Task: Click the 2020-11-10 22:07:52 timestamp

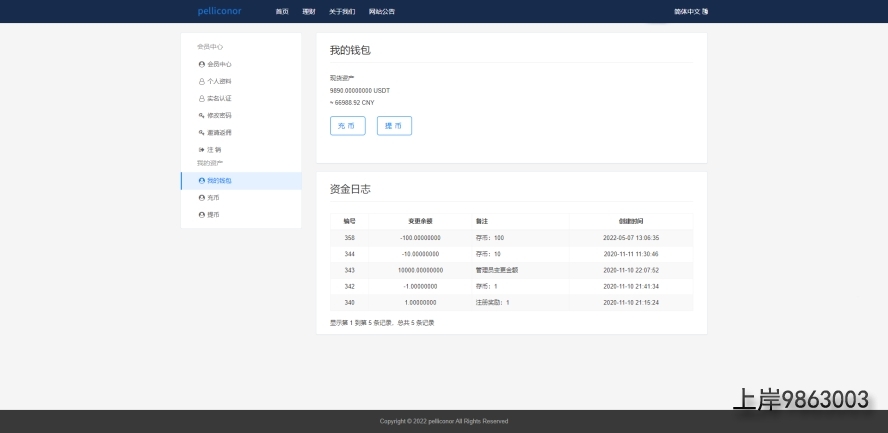Action: (x=631, y=270)
